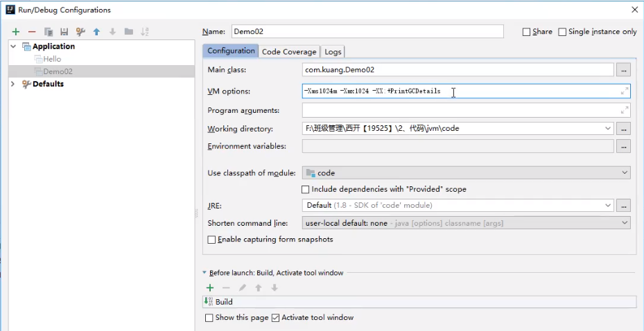
Task: Click into the Name field containing Demo02
Action: (x=367, y=32)
